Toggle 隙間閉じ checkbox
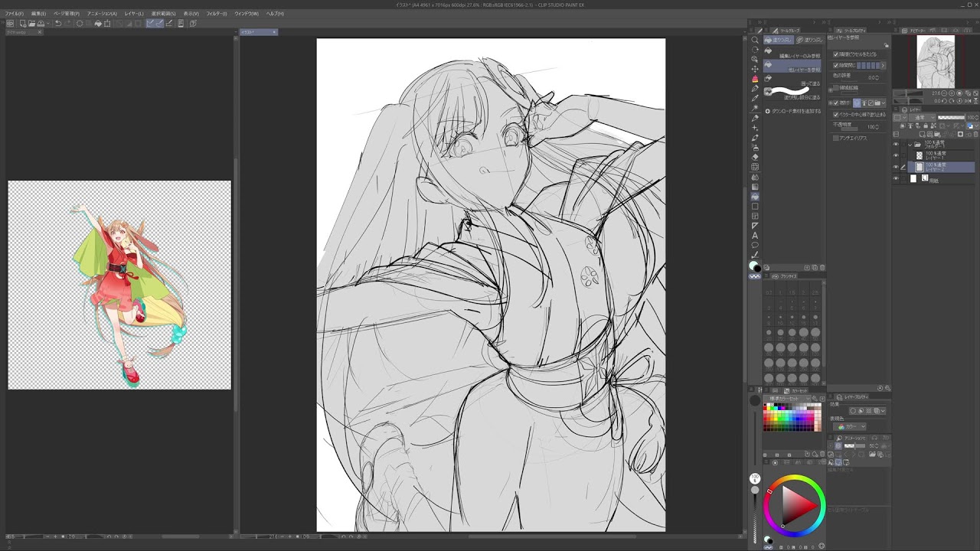Screen dimensions: 980x551 tap(835, 65)
